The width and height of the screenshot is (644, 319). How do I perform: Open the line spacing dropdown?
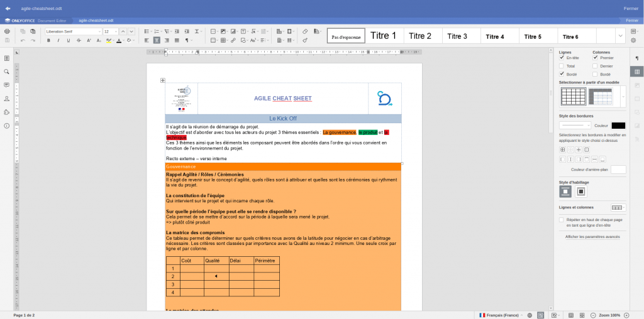[198, 31]
